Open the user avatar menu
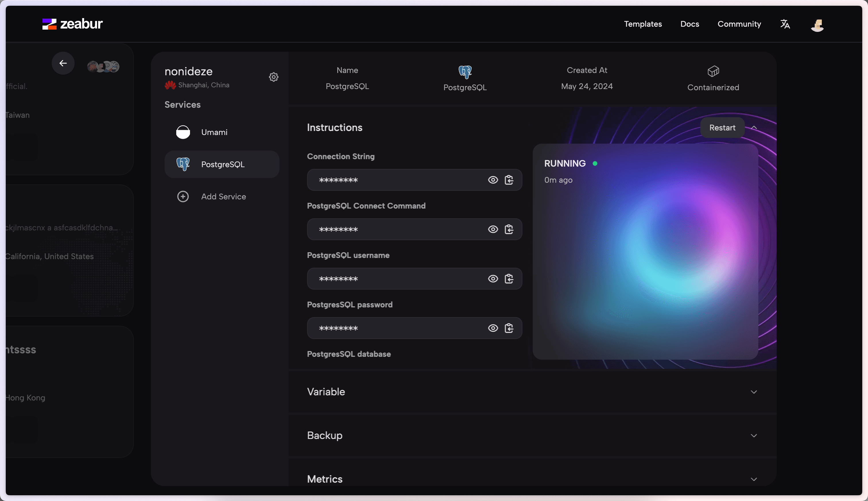 pos(817,25)
